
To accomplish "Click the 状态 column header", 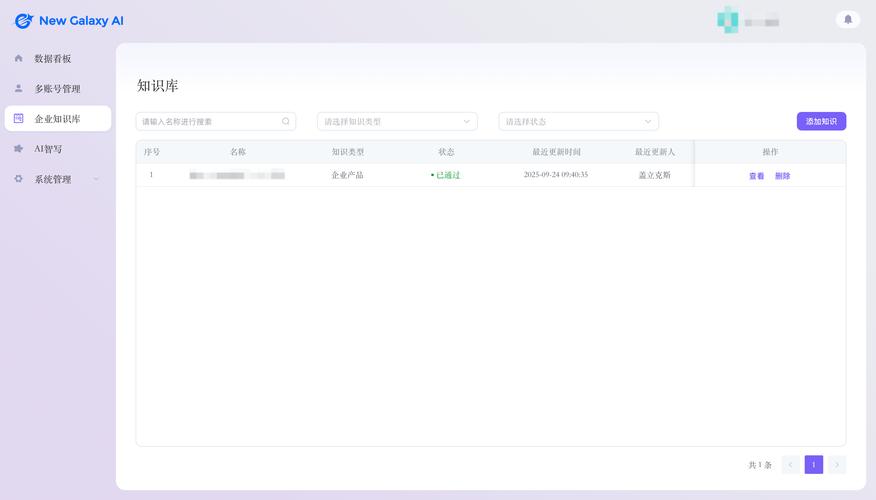I will (446, 152).
